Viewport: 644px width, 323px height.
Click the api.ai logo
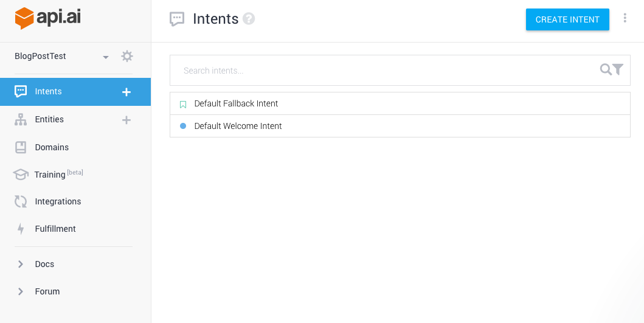(x=47, y=18)
